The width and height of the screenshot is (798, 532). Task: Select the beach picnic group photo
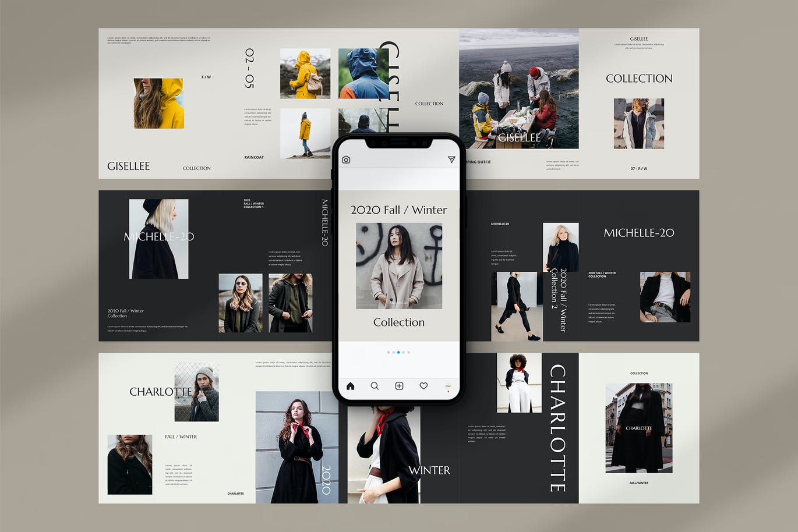(518, 88)
